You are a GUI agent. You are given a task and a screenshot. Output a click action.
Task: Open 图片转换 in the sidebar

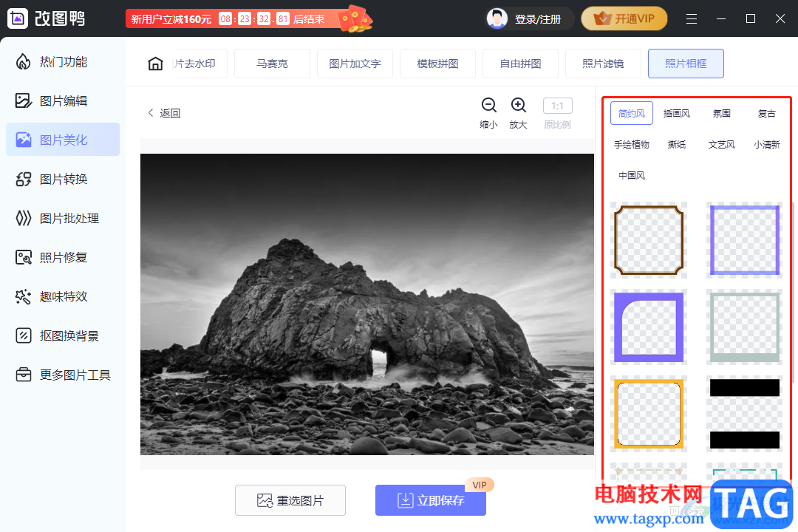tap(63, 180)
